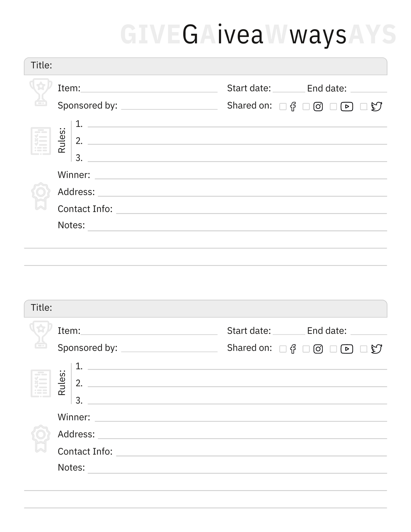411x532 pixels.
Task: Click the trophy icon in the first giveaway
Action: coord(41,92)
